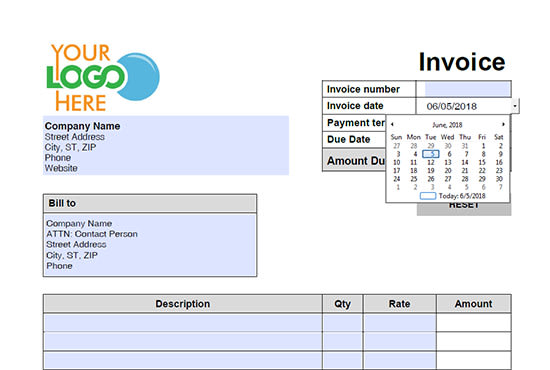Click the Qty column header
The image size is (550, 370).
342,304
